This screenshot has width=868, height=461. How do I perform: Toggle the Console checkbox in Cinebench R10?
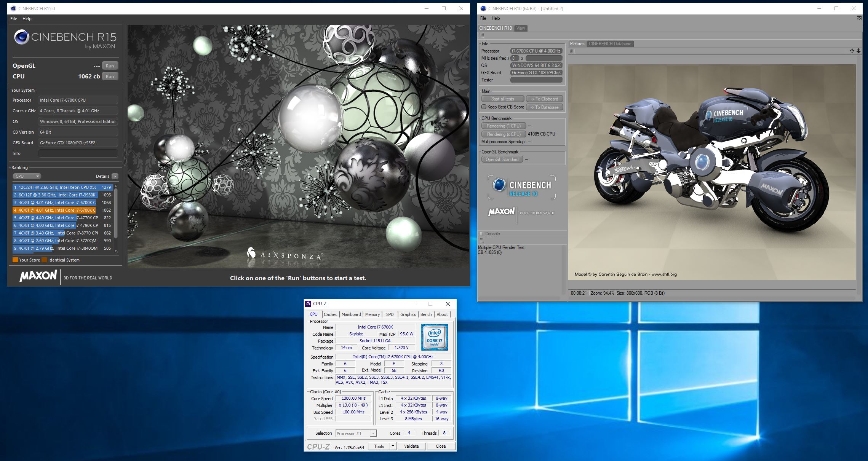pyautogui.click(x=481, y=234)
